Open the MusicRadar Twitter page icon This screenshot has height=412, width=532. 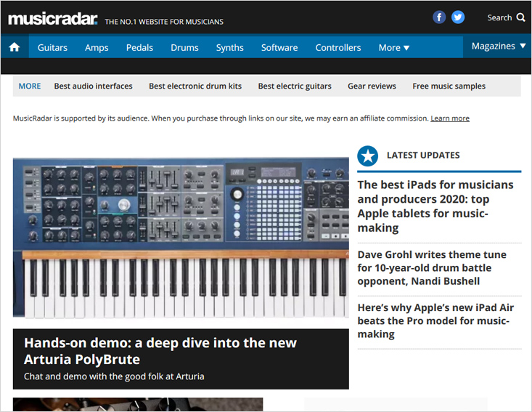pos(458,17)
